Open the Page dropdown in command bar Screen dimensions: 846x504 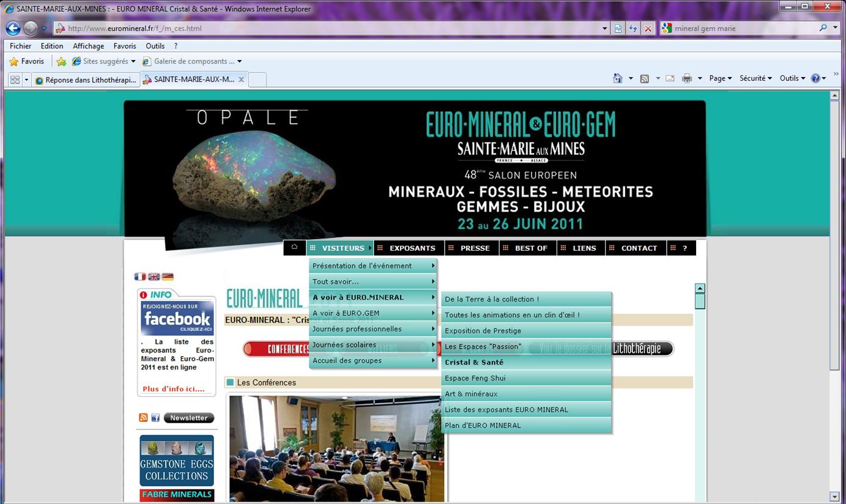click(720, 78)
